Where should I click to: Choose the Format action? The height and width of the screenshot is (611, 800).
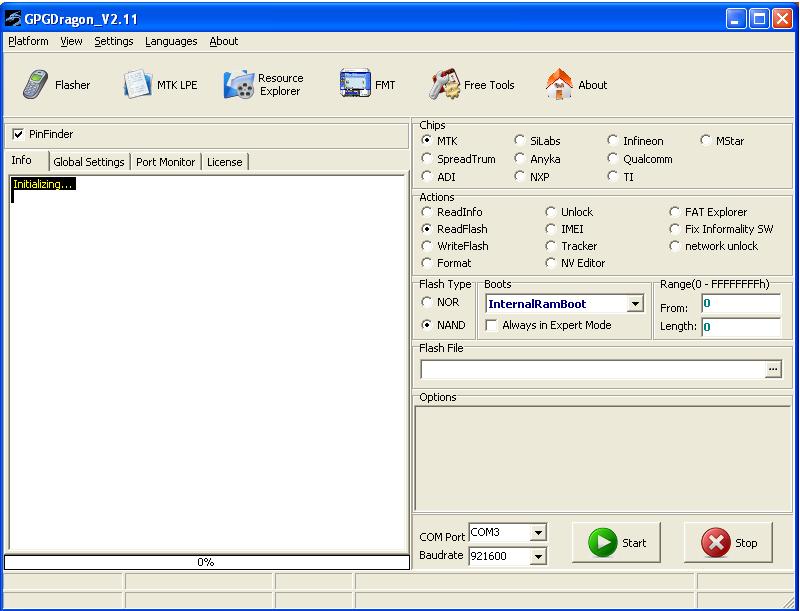point(427,263)
